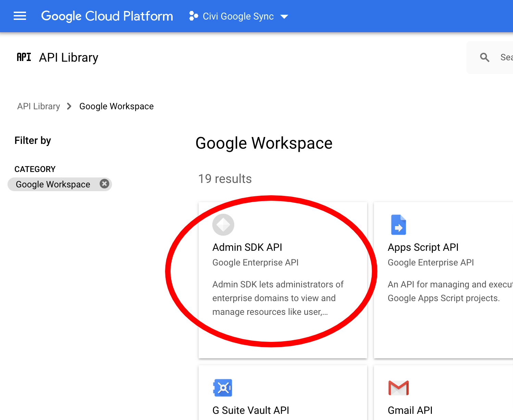This screenshot has height=420, width=513.
Task: Click the Google Cloud Platform logo text
Action: coord(107,16)
